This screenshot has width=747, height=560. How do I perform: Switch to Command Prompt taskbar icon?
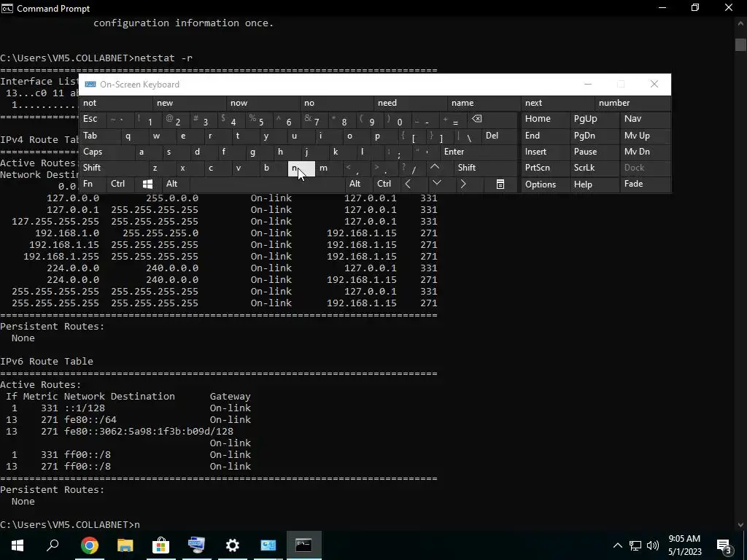(304, 545)
